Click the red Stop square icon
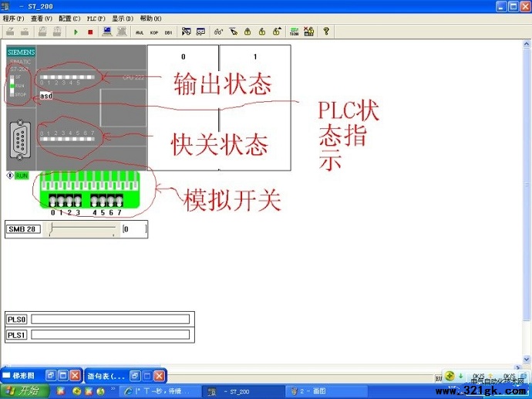Viewport: 532px width, 399px height. pyautogui.click(x=90, y=32)
